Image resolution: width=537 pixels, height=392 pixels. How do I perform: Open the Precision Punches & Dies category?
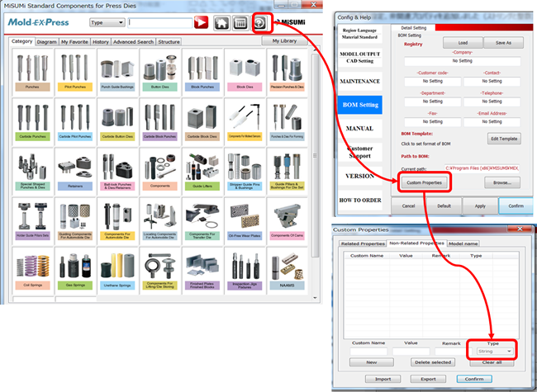click(x=288, y=72)
